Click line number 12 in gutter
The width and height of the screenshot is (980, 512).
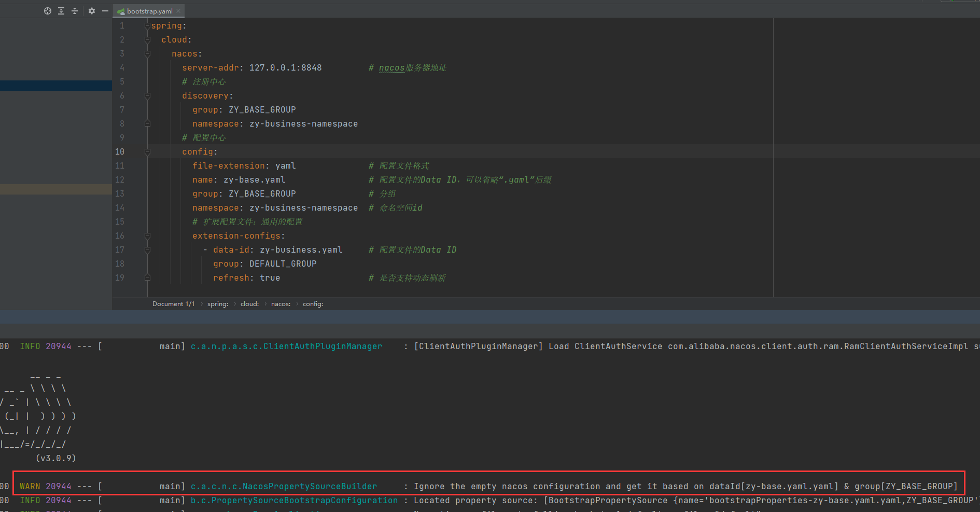[120, 179]
